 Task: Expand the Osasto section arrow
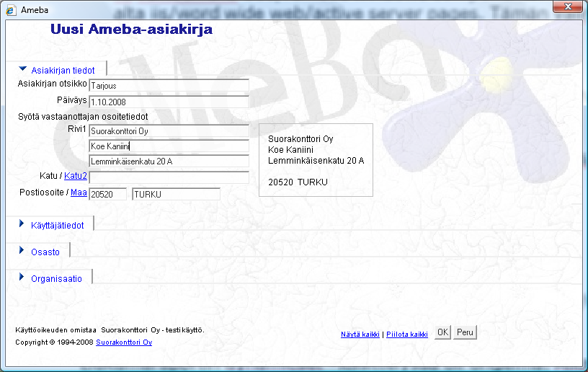(x=22, y=250)
